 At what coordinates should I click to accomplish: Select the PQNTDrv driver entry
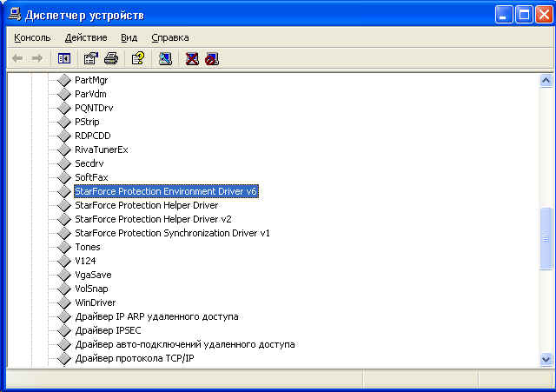coord(94,108)
